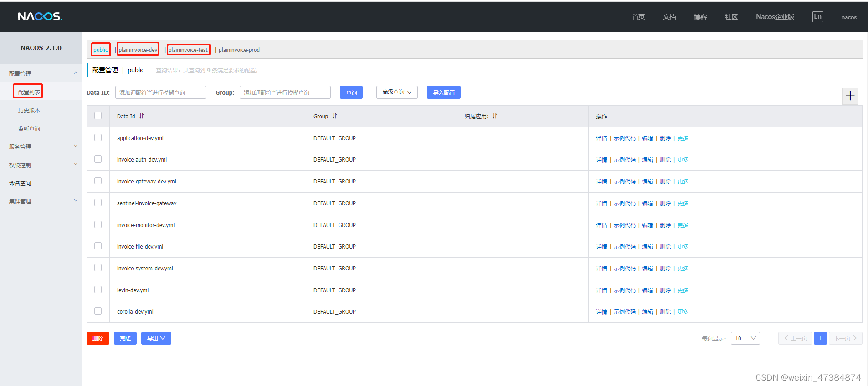This screenshot has height=386, width=868.
Task: Switch to plaininvoice-test namespace tab
Action: (x=188, y=50)
